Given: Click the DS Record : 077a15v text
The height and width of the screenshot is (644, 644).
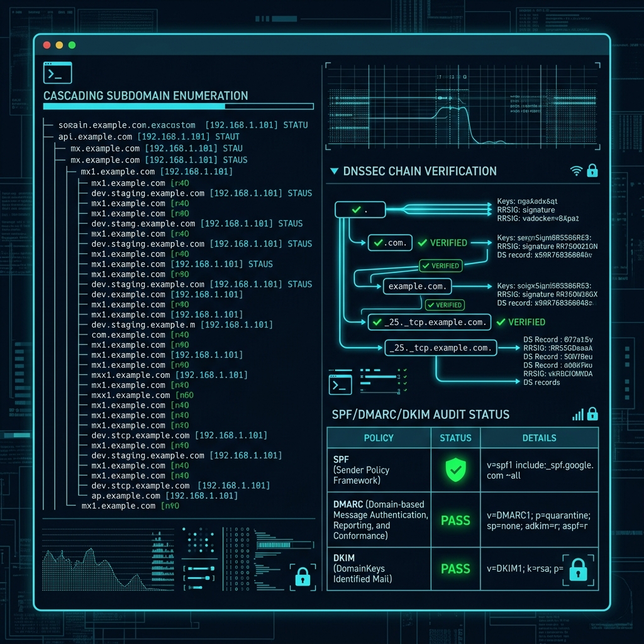Looking at the screenshot, I should click(x=558, y=340).
